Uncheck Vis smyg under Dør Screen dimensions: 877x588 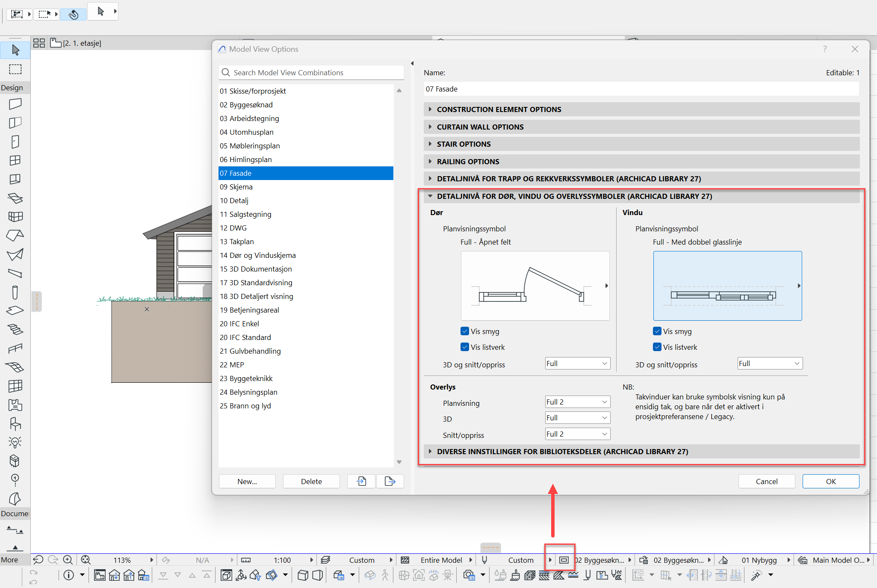click(x=465, y=331)
